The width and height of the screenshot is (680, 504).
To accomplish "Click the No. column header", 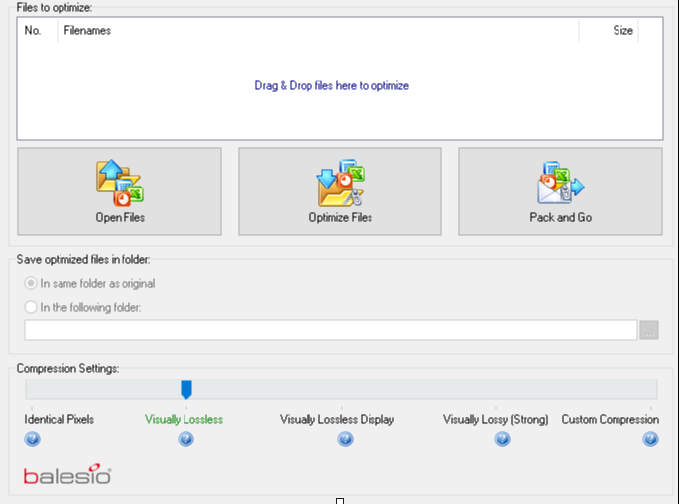I will coord(38,30).
